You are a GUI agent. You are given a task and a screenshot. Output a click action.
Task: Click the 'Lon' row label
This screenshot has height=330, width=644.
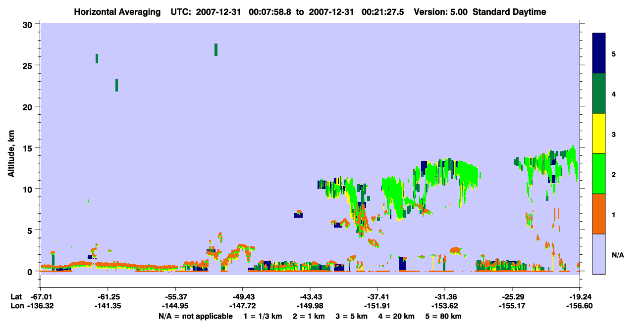tap(17, 306)
